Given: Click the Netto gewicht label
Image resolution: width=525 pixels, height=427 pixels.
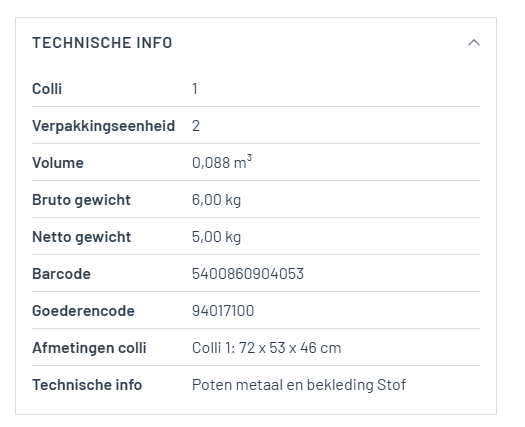Looking at the screenshot, I should pyautogui.click(x=82, y=237).
